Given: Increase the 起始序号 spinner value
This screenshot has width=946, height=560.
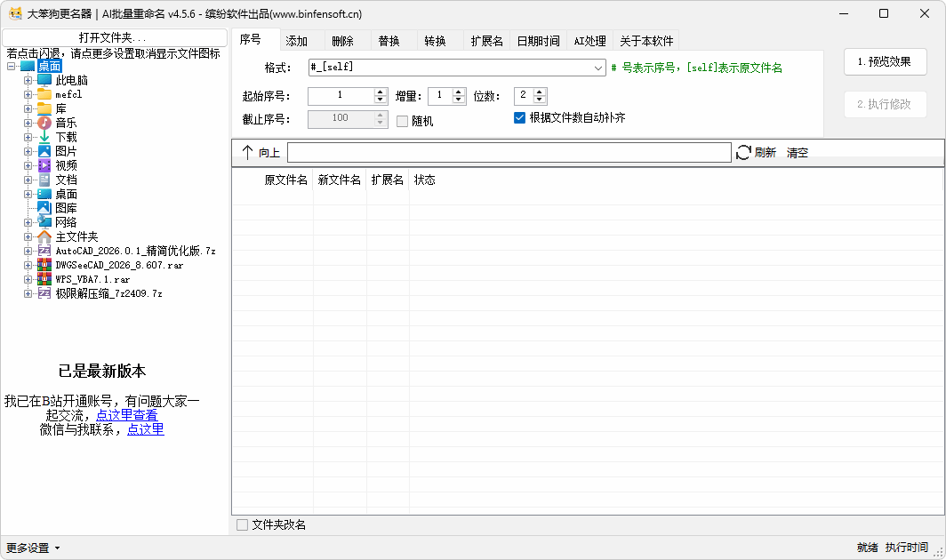Looking at the screenshot, I should pos(381,92).
